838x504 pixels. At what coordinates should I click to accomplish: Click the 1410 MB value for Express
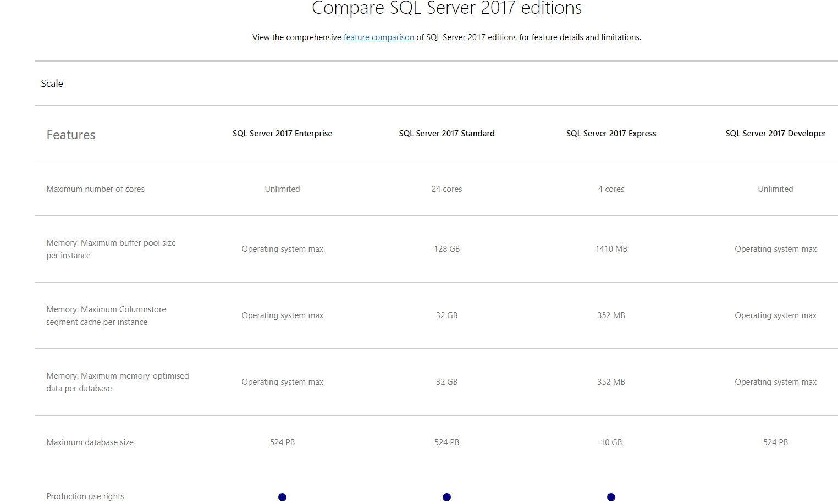point(611,249)
